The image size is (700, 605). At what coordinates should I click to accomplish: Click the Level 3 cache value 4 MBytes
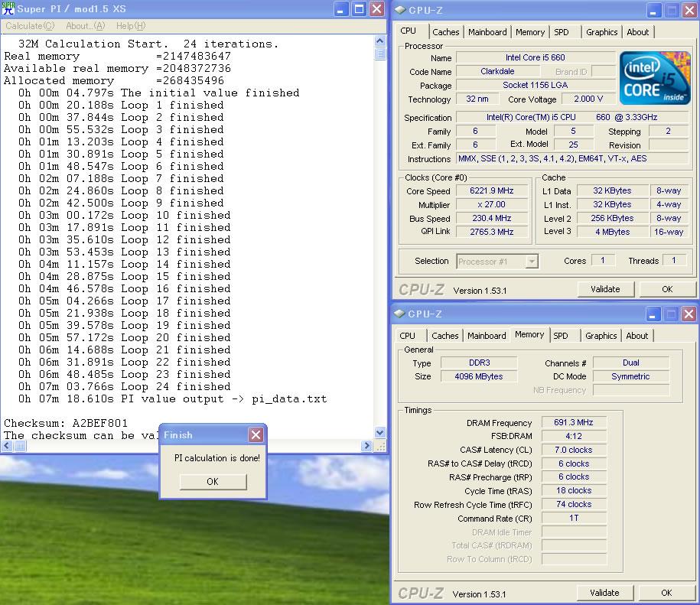click(x=613, y=232)
